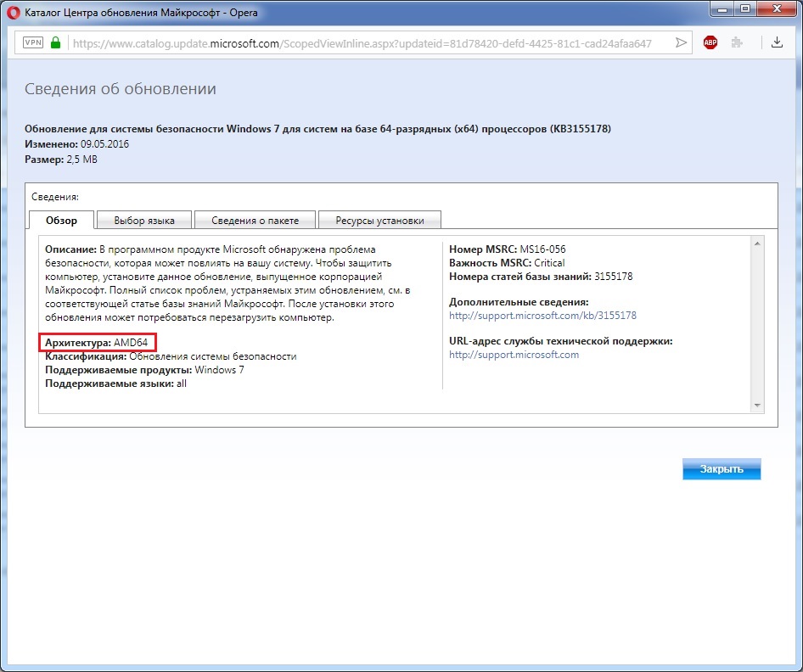Image resolution: width=803 pixels, height=672 pixels.
Task: Open the Adblock Plus extension icon
Action: (x=710, y=42)
